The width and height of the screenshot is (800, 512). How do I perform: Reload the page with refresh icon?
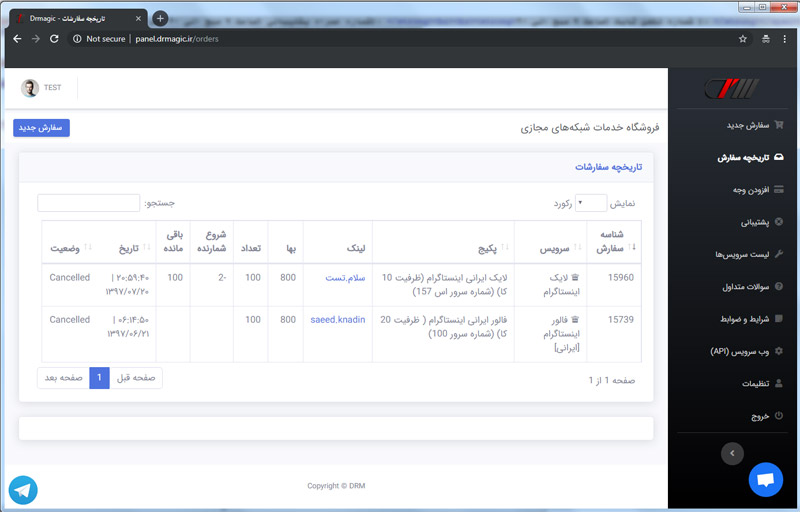pyautogui.click(x=54, y=39)
